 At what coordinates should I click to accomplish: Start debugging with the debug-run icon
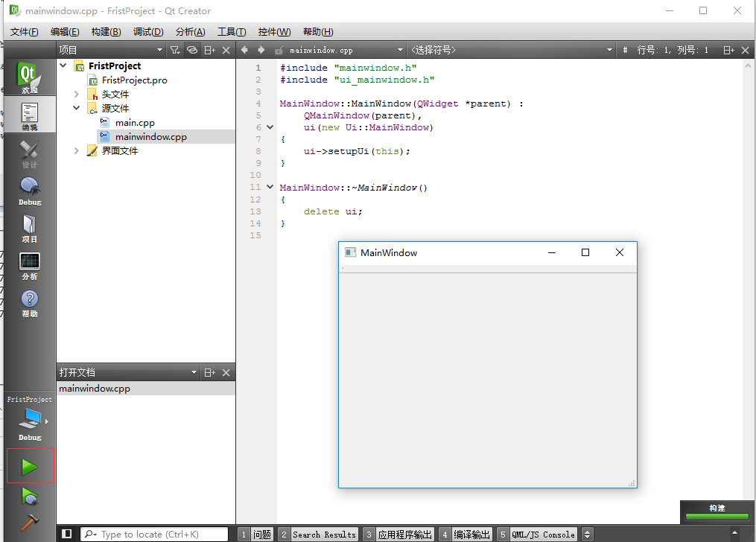[30, 497]
